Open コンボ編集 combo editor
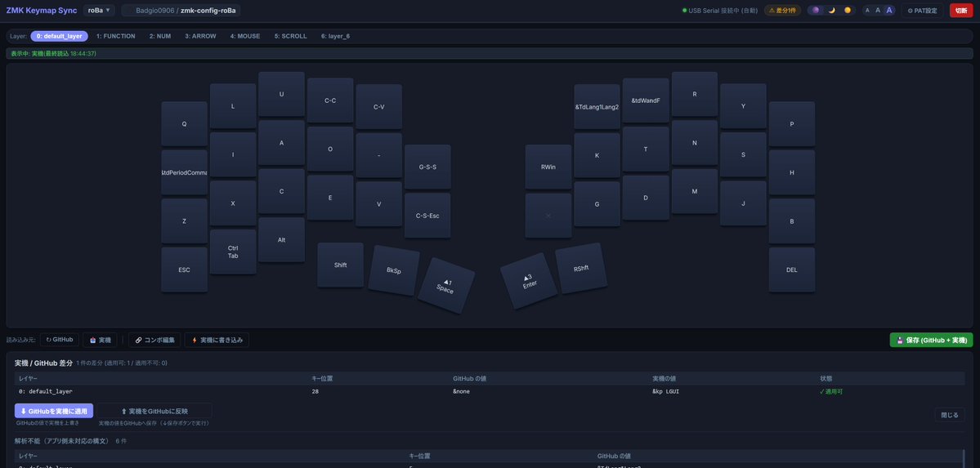The width and height of the screenshot is (980, 468). pos(155,340)
